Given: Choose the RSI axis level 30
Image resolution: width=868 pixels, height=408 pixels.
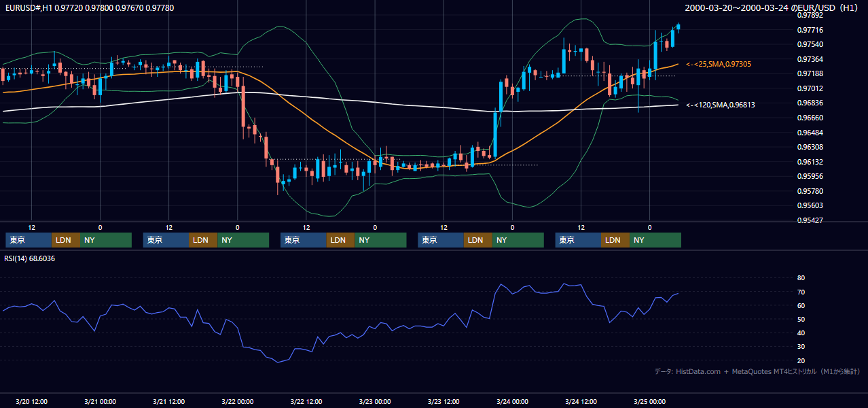Looking at the screenshot, I should tap(801, 347).
